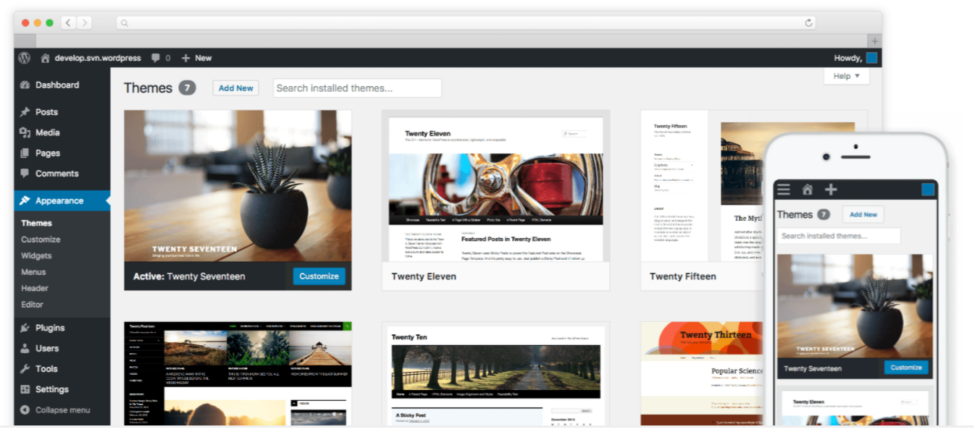
Task: Open the Editor submenu entry
Action: [x=32, y=305]
